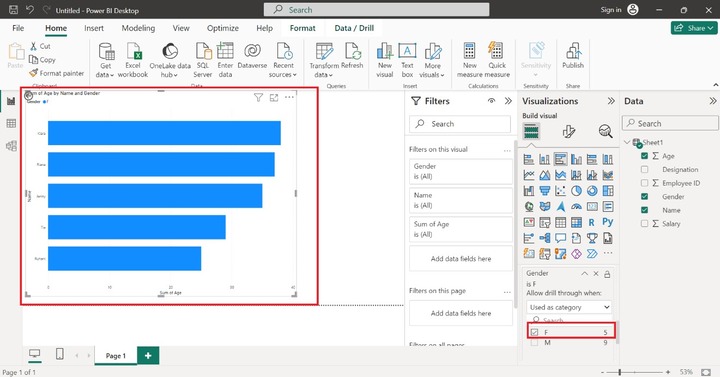The image size is (720, 377).
Task: Collapse the Gender drill-through card
Action: point(585,274)
